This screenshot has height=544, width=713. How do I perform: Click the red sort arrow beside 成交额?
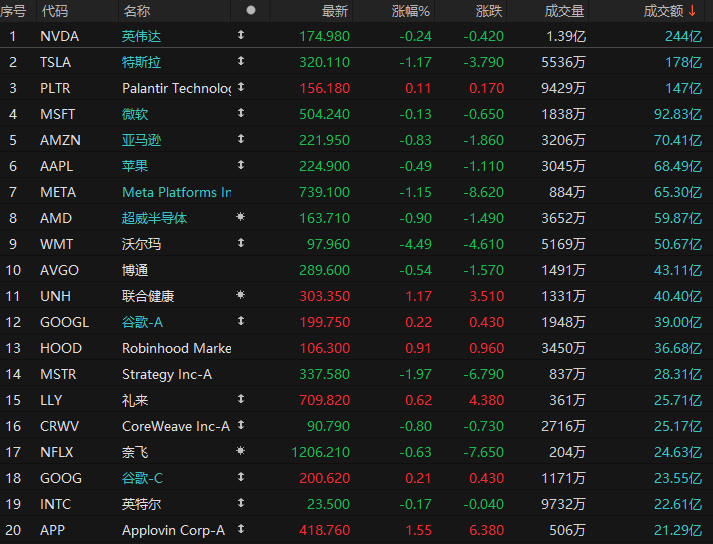[x=693, y=10]
